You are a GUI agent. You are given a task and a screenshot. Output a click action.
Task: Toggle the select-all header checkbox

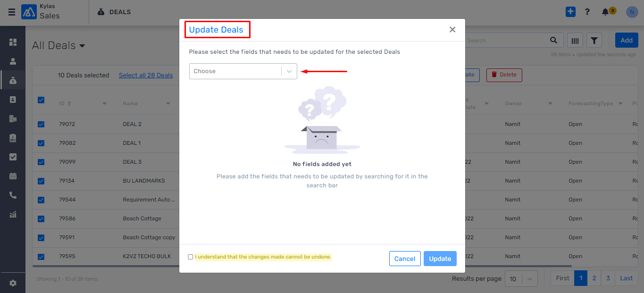(41, 100)
